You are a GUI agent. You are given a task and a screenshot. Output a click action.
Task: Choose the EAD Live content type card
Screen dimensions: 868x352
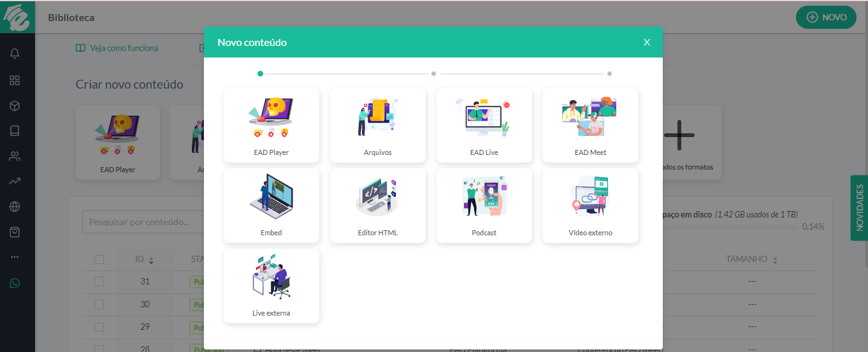[484, 125]
